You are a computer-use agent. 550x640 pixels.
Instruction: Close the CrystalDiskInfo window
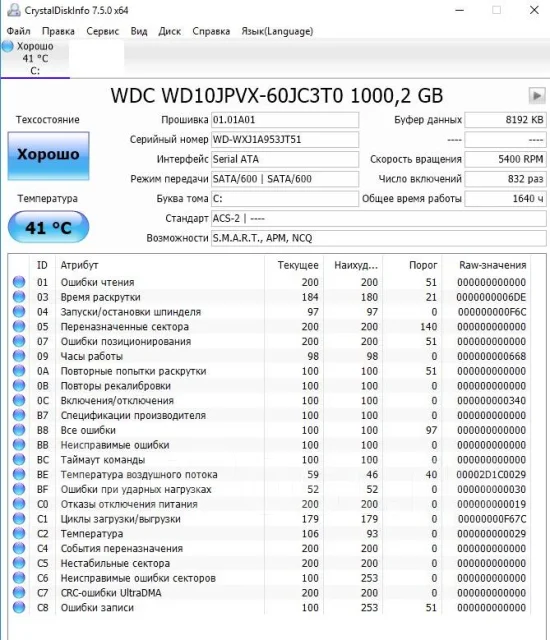pos(534,10)
